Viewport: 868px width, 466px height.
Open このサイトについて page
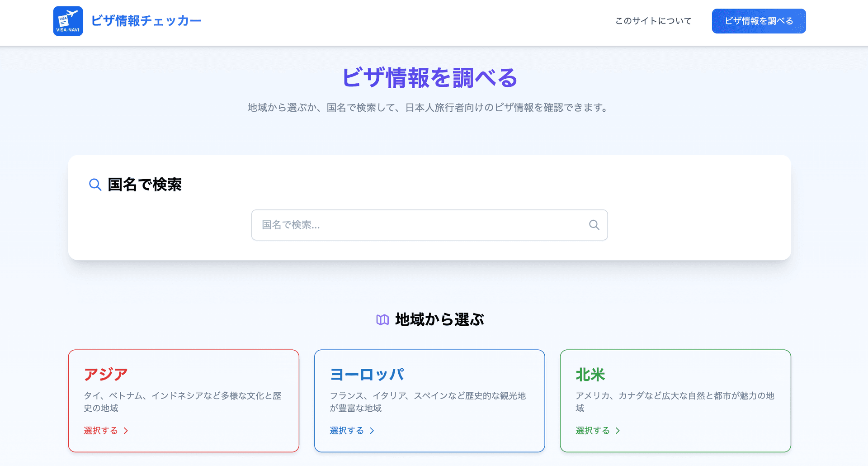pos(652,21)
